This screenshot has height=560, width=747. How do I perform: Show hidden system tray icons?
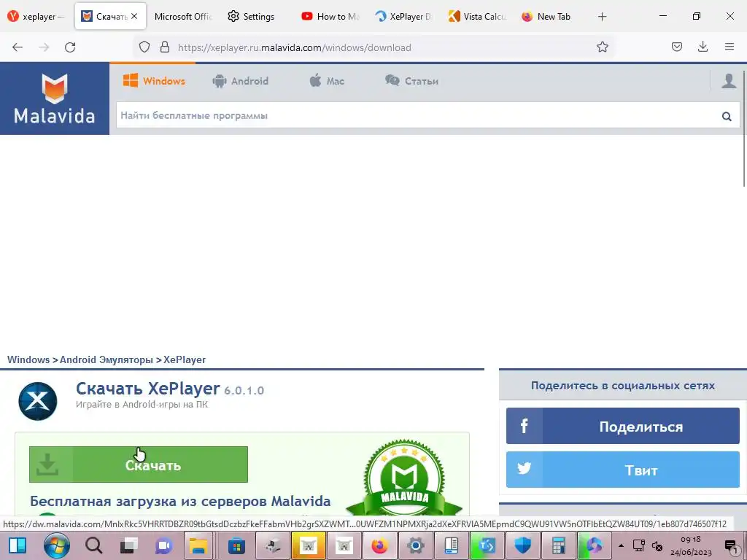coord(621,545)
